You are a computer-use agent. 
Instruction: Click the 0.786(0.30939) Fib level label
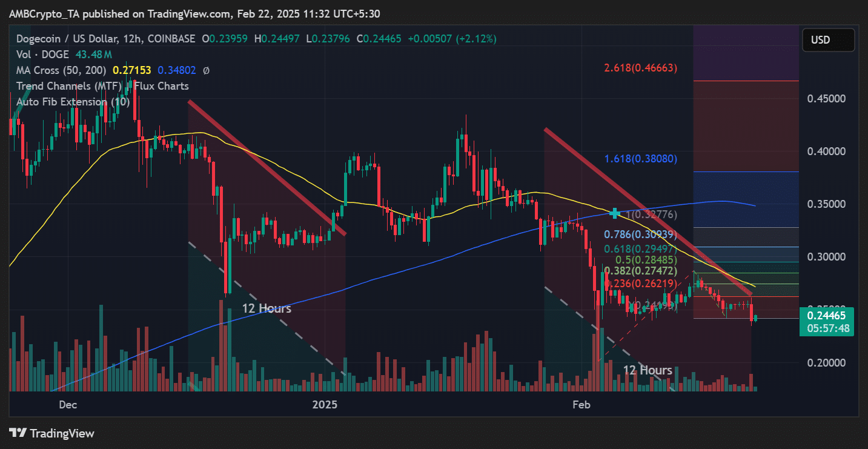click(641, 234)
